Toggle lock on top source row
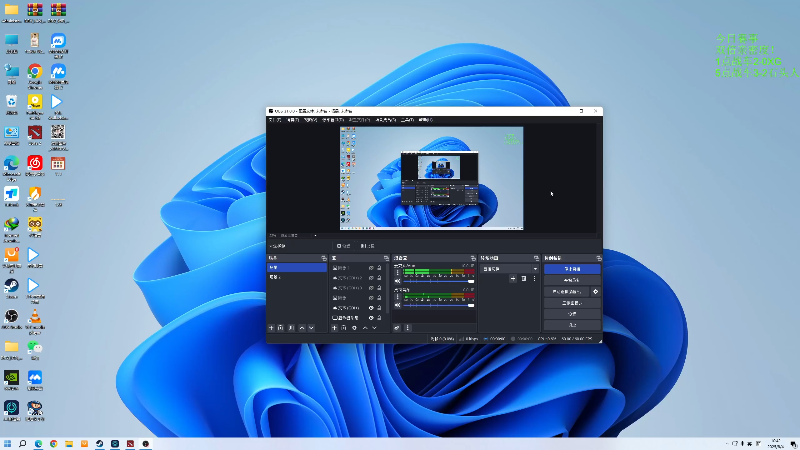800x450 pixels. coord(379,268)
